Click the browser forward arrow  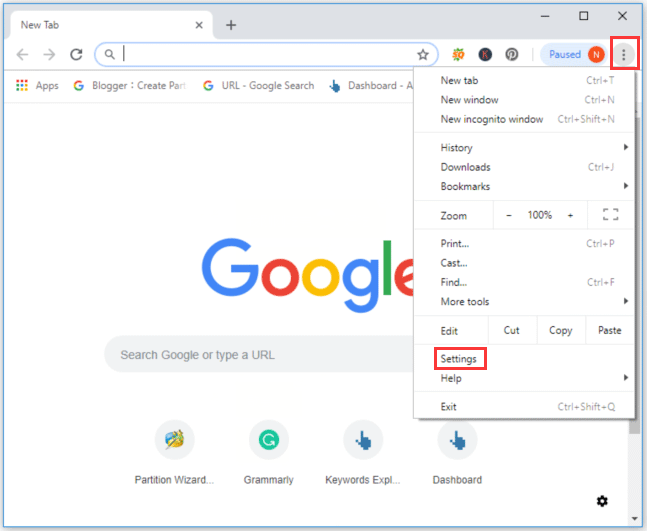pos(49,54)
